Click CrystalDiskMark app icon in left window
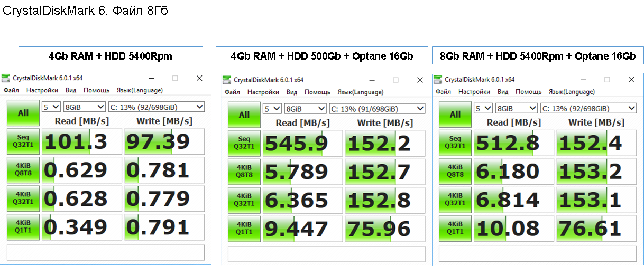 (x=6, y=79)
